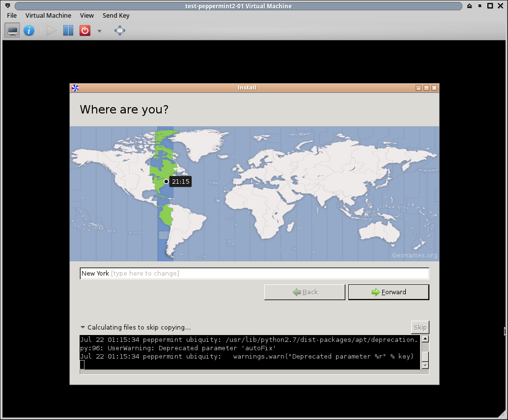The width and height of the screenshot is (508, 420).
Task: Shut down the virtual machine
Action: tap(85, 31)
